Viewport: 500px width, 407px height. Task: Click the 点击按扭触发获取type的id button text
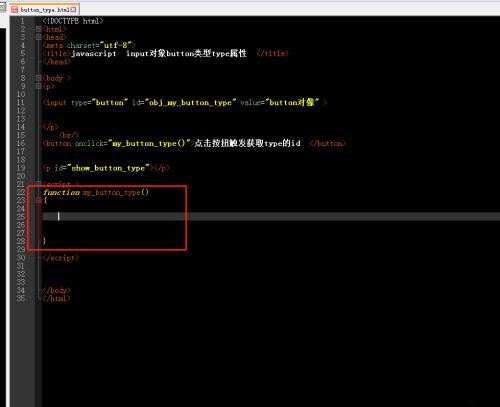[x=247, y=143]
